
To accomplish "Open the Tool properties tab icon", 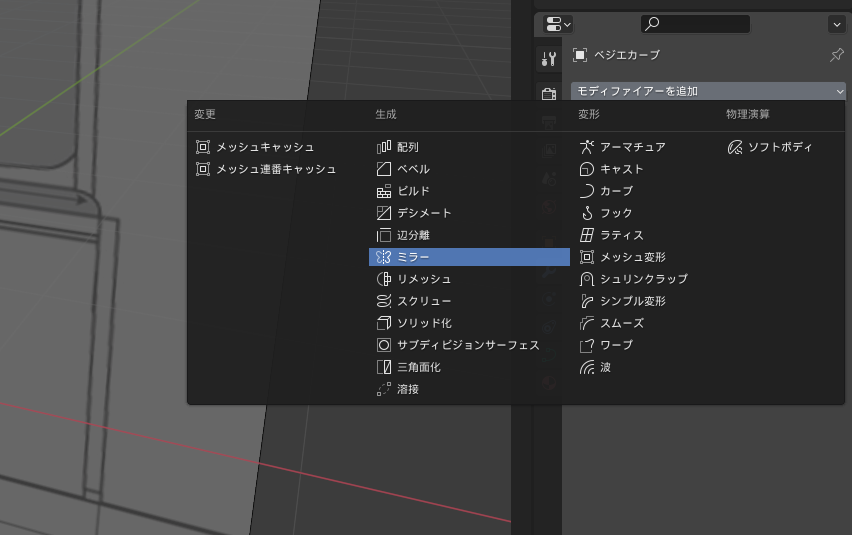I will pyautogui.click(x=549, y=59).
